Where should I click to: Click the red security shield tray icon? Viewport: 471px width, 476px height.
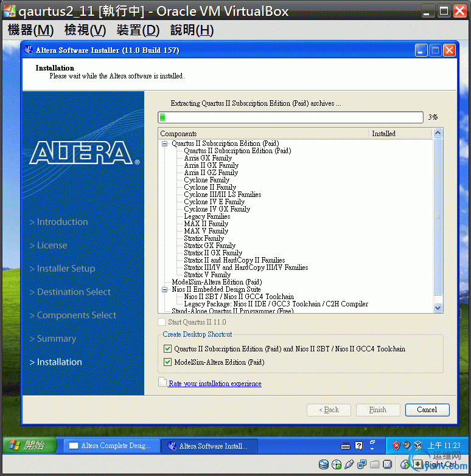coord(396,446)
